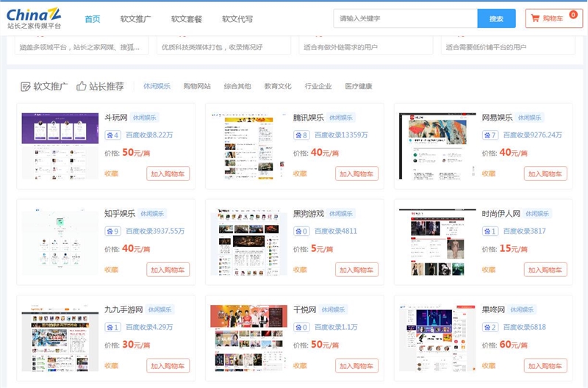This screenshot has height=388, width=588.
Task: Select the 休闲娱乐 category tab
Action: [x=157, y=86]
